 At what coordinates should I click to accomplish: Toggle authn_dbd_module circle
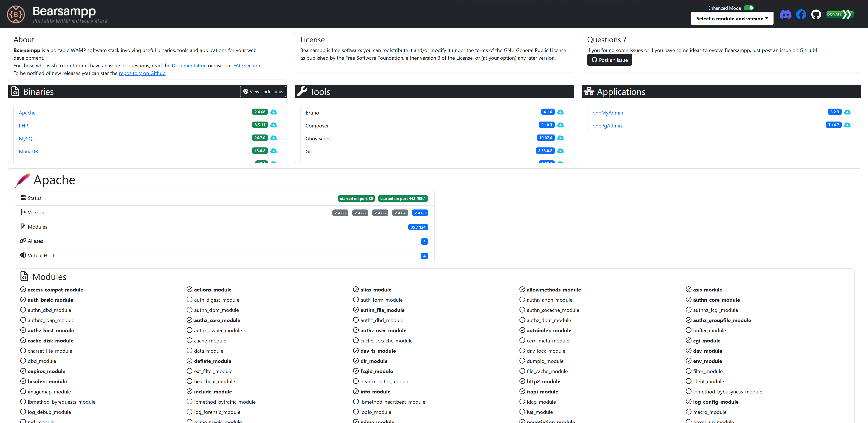[x=23, y=310]
